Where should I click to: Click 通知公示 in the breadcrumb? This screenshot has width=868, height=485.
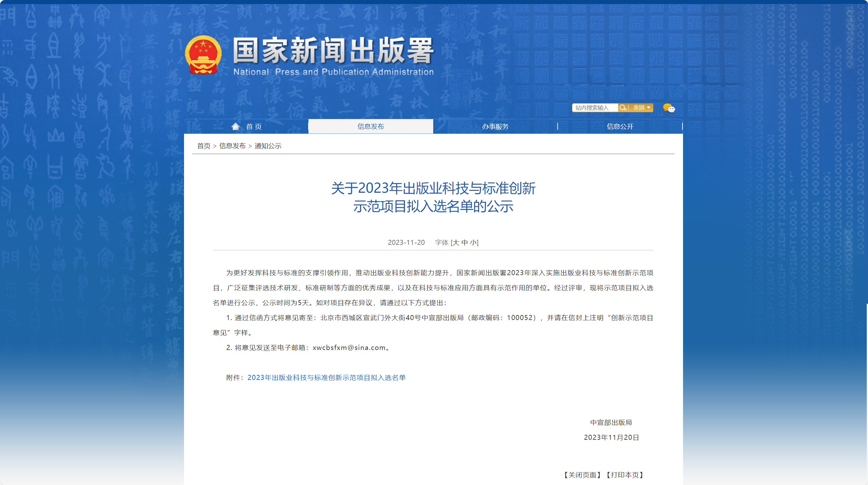tap(268, 146)
